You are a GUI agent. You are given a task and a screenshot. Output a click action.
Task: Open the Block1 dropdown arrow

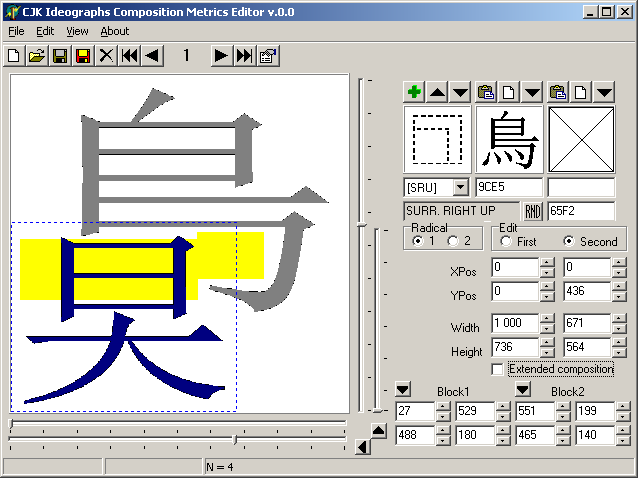coord(403,390)
